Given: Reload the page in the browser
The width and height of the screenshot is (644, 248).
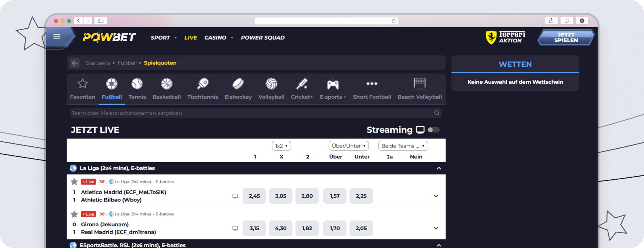Looking at the screenshot, I should click(394, 21).
